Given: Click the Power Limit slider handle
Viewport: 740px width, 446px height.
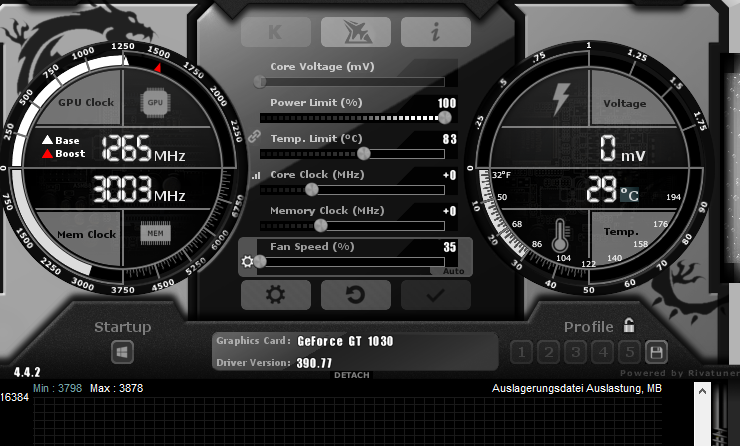Looking at the screenshot, I should click(x=445, y=118).
